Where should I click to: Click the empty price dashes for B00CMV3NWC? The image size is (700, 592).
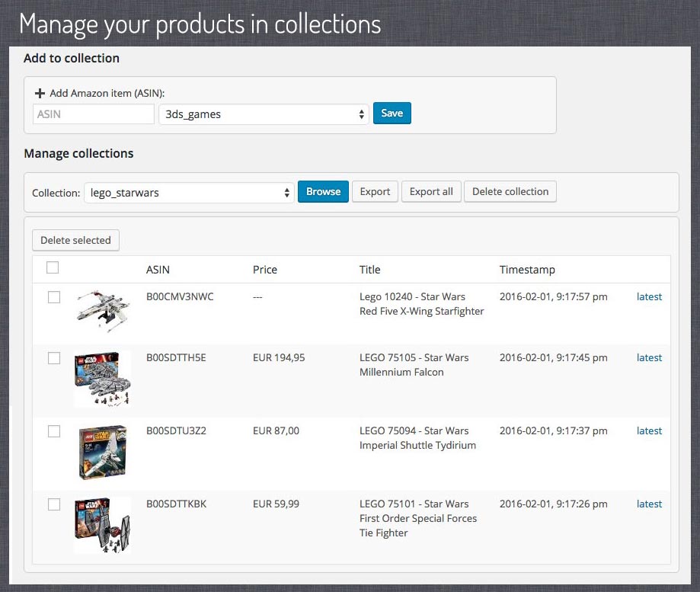pos(257,297)
